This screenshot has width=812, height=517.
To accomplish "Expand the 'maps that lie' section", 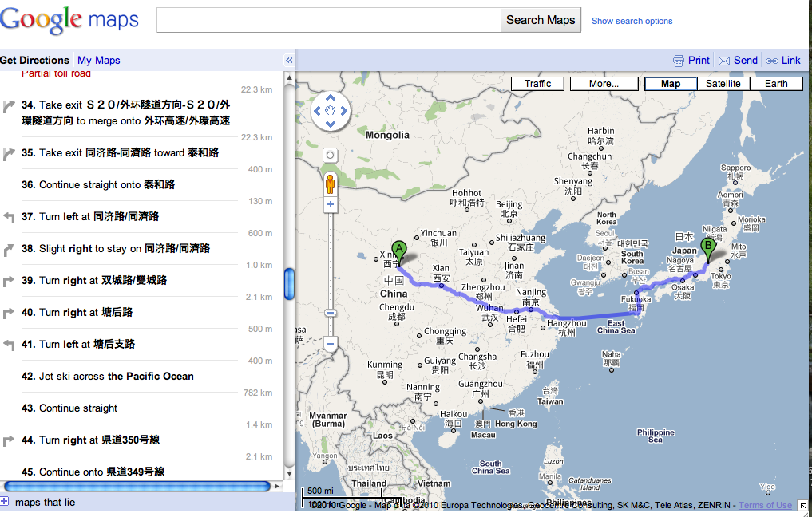I will click(5, 501).
